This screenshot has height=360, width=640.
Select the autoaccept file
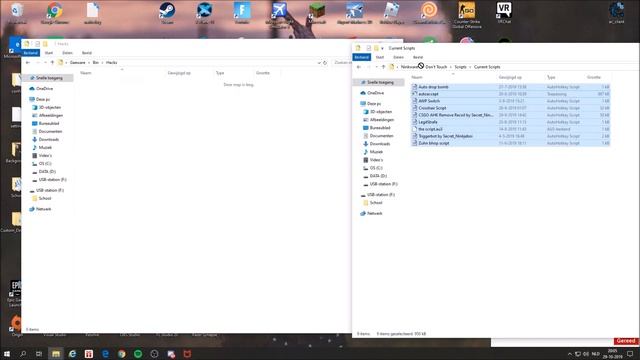[428, 94]
